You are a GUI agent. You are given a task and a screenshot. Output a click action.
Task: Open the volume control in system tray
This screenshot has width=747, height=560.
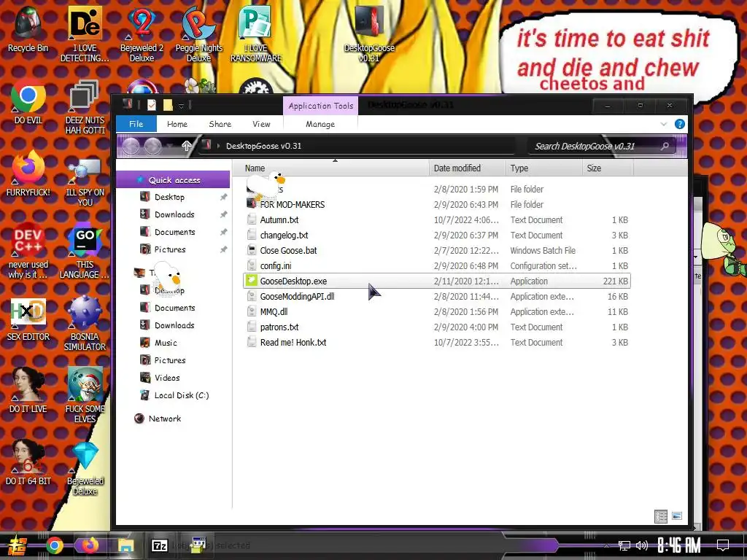(641, 545)
